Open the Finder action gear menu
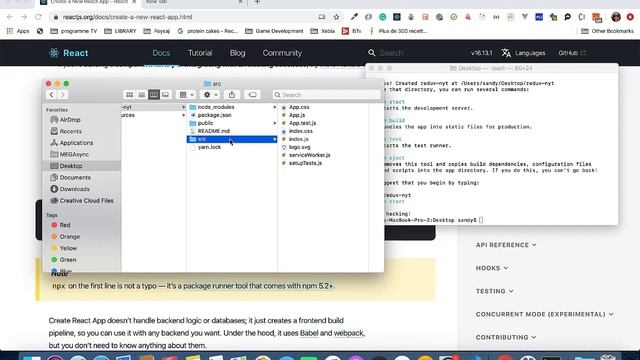Image resolution: width=640 pixels, height=360 pixels. pos(211,95)
